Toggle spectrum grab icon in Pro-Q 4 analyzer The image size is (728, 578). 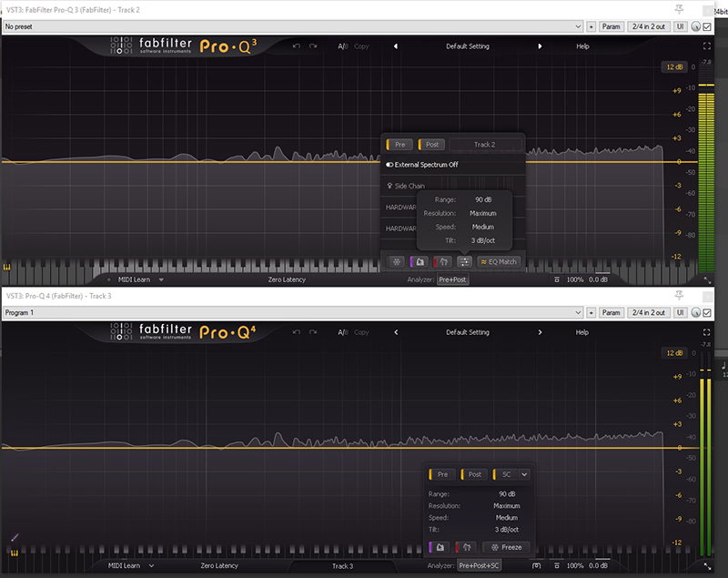coord(440,547)
